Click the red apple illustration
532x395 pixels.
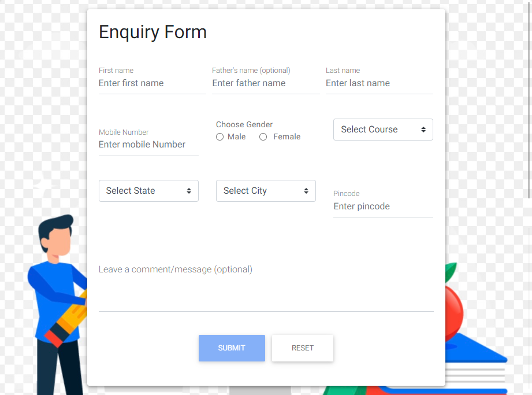[454, 304]
